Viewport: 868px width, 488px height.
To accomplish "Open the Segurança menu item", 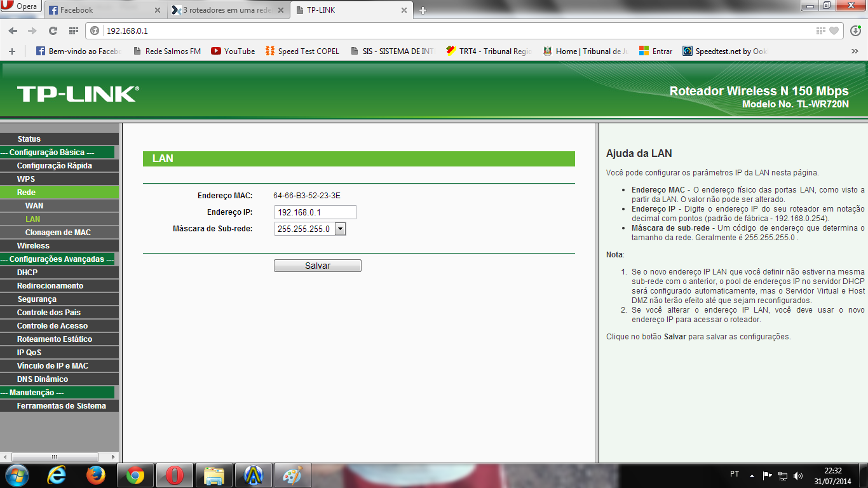I will (59, 299).
